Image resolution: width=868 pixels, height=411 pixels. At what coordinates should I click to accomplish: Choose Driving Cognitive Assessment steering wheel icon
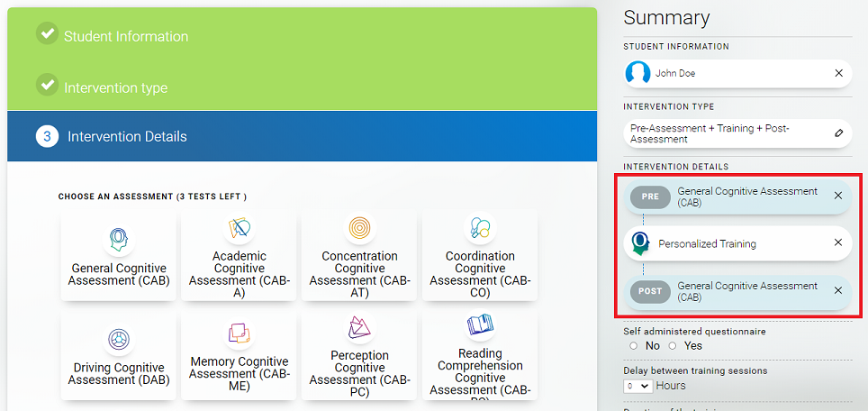click(119, 339)
